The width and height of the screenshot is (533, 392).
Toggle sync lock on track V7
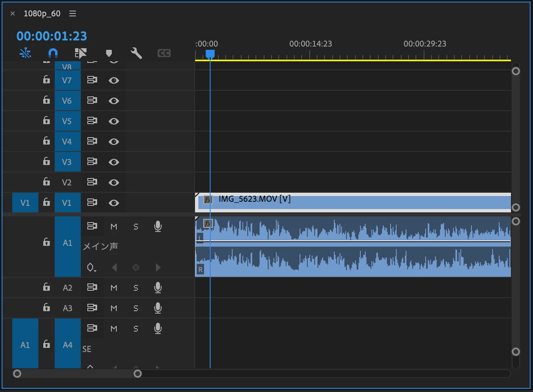point(92,80)
